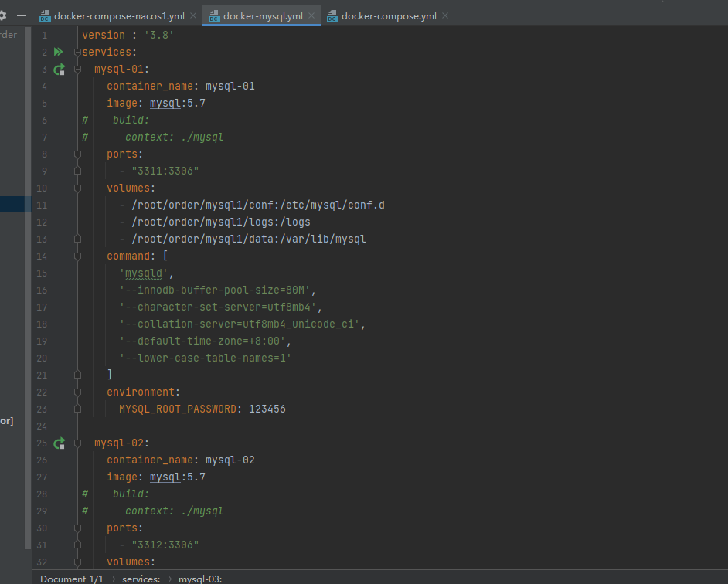Image resolution: width=728 pixels, height=584 pixels.
Task: Click the 'environment:' key
Action: (143, 392)
